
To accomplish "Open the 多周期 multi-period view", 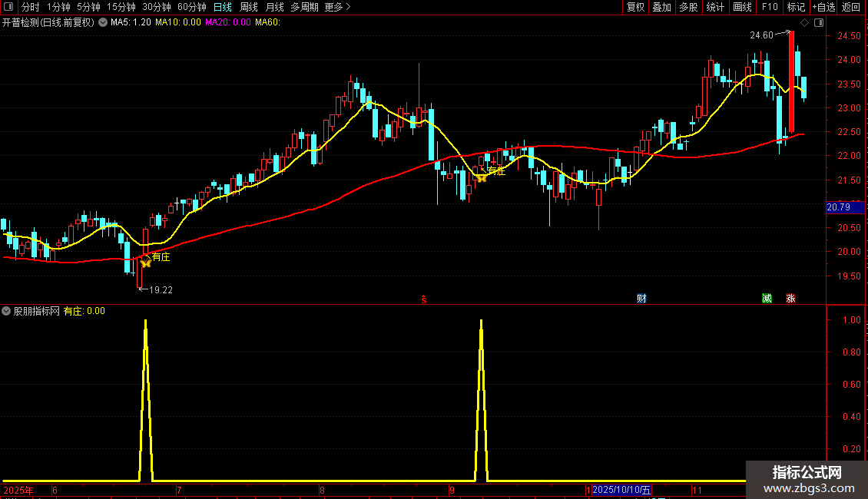I will pyautogui.click(x=304, y=7).
